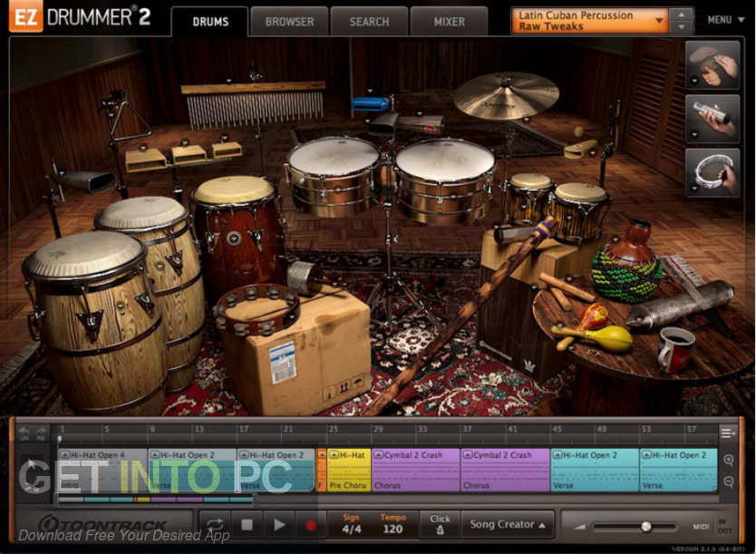Arm the record button

click(311, 525)
